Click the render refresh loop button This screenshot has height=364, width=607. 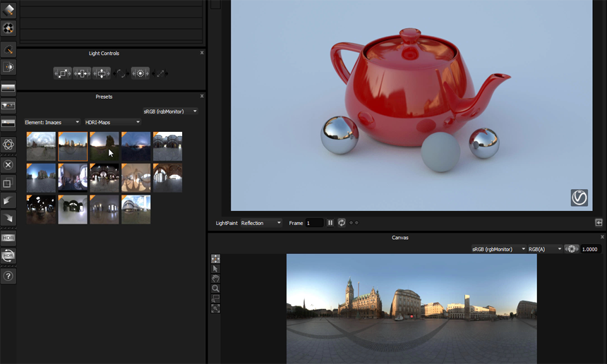(342, 223)
